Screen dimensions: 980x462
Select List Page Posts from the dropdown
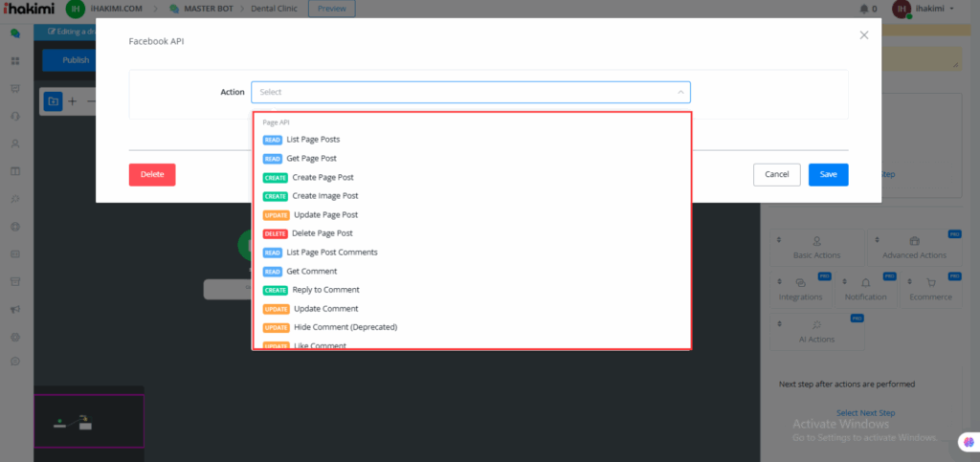tap(312, 140)
